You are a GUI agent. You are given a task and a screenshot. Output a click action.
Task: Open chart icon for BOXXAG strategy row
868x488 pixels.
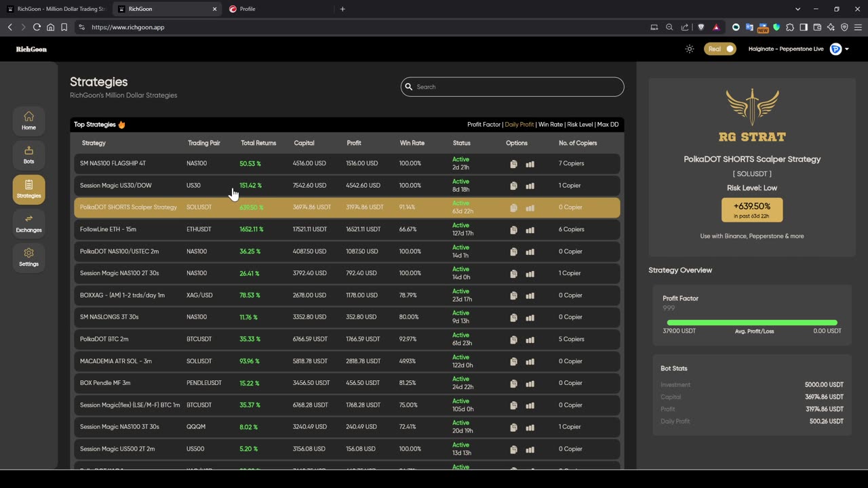(530, 296)
